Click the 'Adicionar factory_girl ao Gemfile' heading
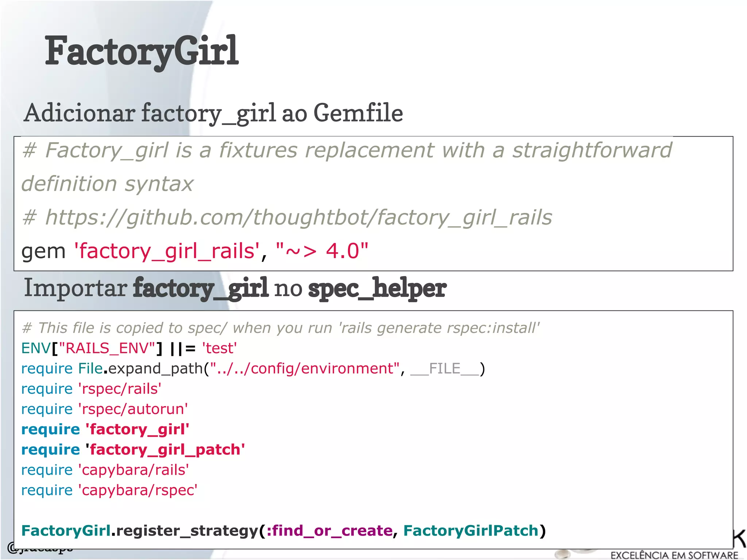 213,113
